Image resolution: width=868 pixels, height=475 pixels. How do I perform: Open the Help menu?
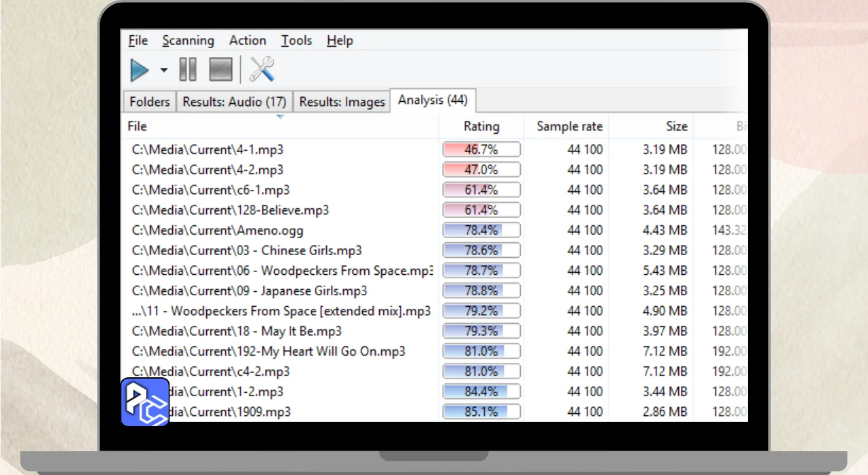click(340, 41)
